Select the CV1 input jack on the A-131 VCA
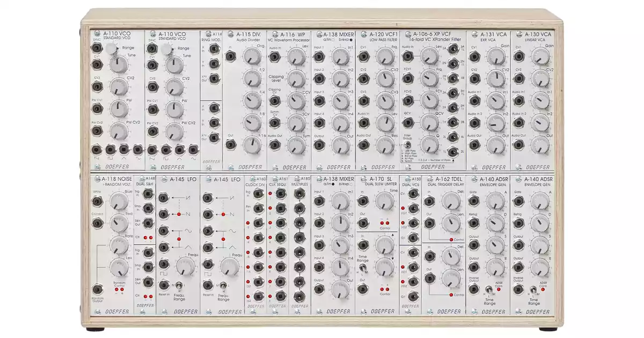Viewport: 644px width, 338px height. pyautogui.click(x=475, y=62)
